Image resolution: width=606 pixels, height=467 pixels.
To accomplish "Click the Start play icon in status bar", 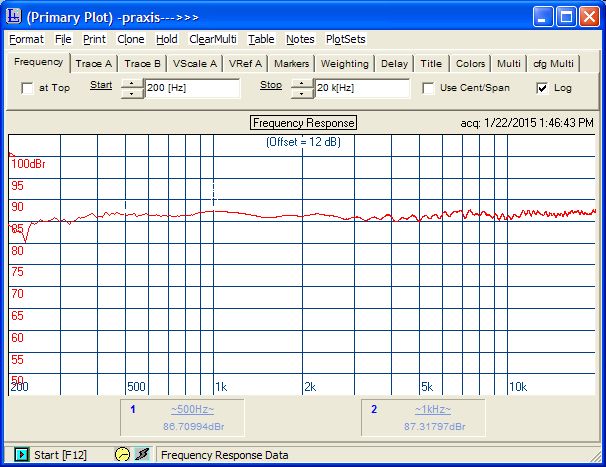I will coord(21,455).
